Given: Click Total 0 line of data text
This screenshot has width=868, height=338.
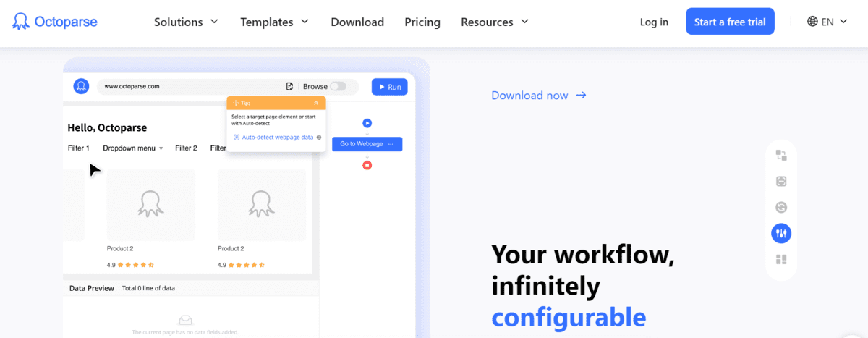Looking at the screenshot, I should click(x=148, y=288).
